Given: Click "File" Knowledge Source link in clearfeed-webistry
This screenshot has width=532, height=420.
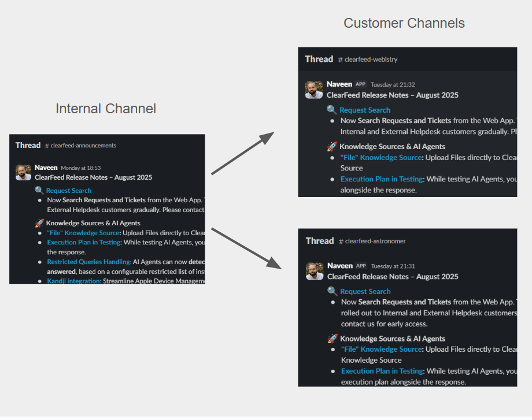Looking at the screenshot, I should [381, 158].
